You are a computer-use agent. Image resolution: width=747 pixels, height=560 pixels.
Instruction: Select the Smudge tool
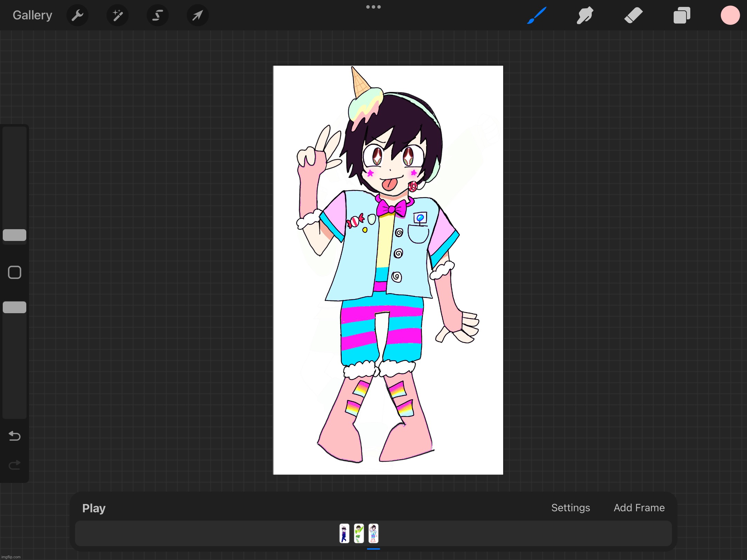point(585,15)
